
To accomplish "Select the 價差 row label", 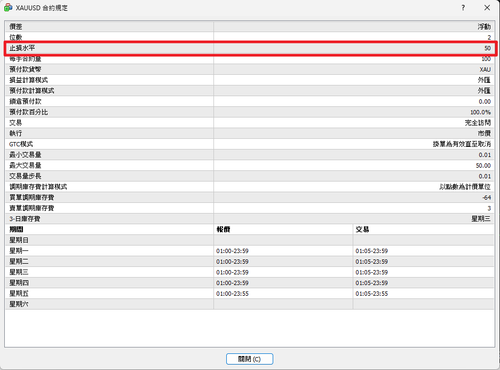I will (x=16, y=27).
